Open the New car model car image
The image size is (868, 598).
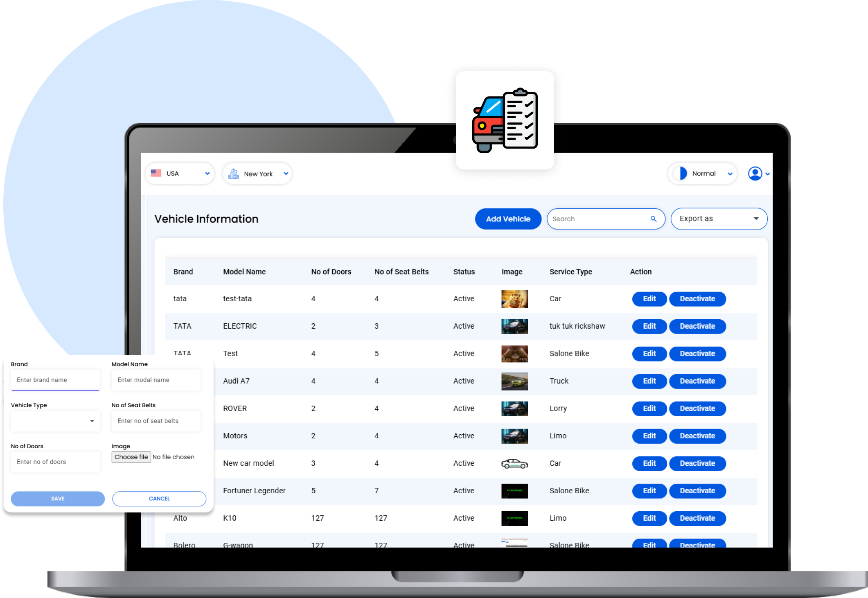pyautogui.click(x=514, y=463)
